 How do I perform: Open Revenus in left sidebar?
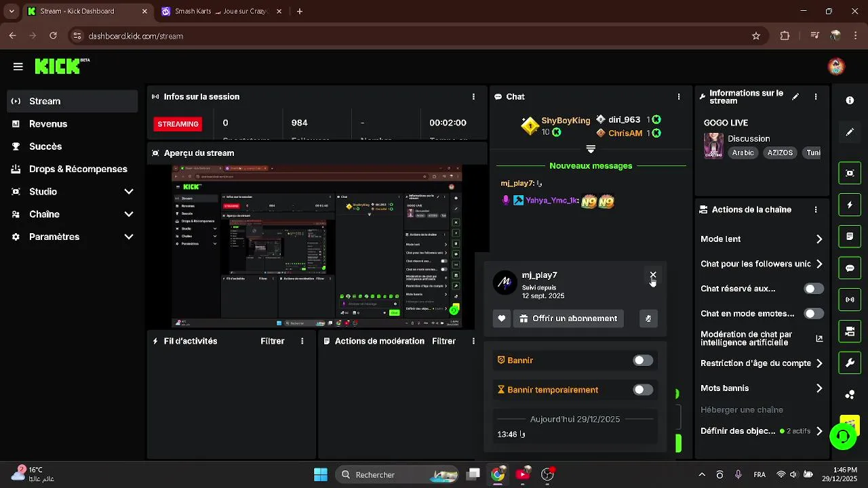73,124
